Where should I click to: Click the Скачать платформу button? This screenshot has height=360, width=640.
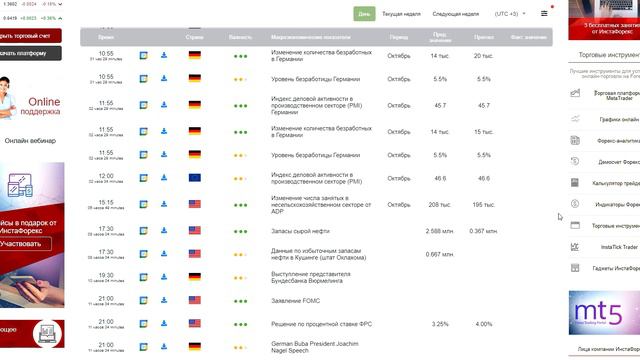[30, 53]
